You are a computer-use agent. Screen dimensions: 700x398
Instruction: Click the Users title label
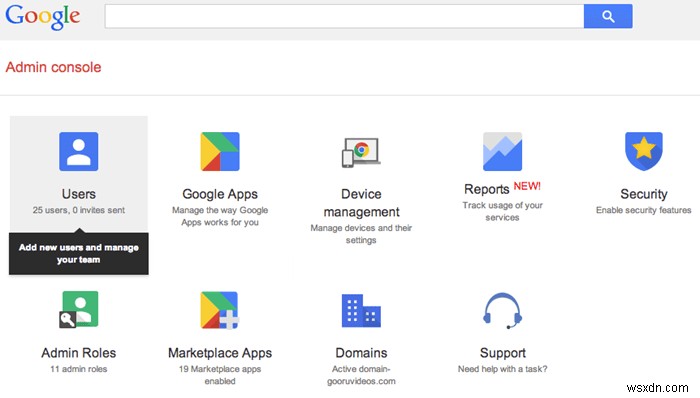coord(79,194)
